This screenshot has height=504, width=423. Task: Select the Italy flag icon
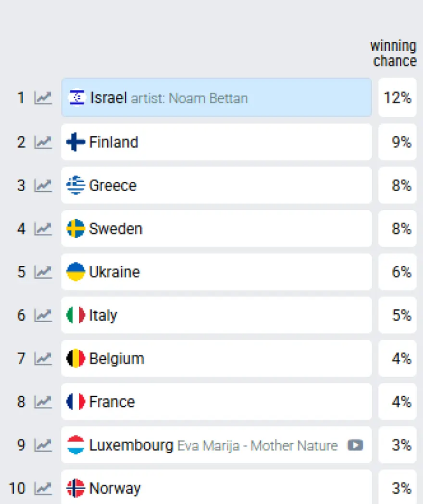(x=76, y=315)
